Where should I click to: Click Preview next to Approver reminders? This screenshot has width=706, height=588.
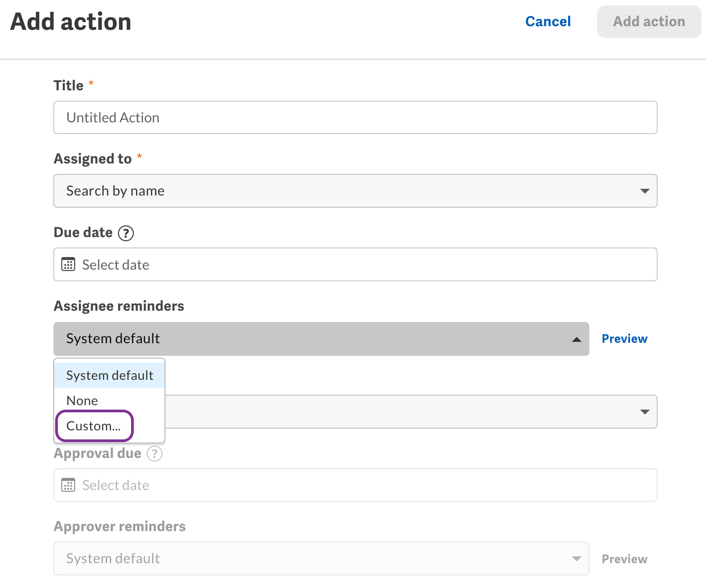click(624, 559)
